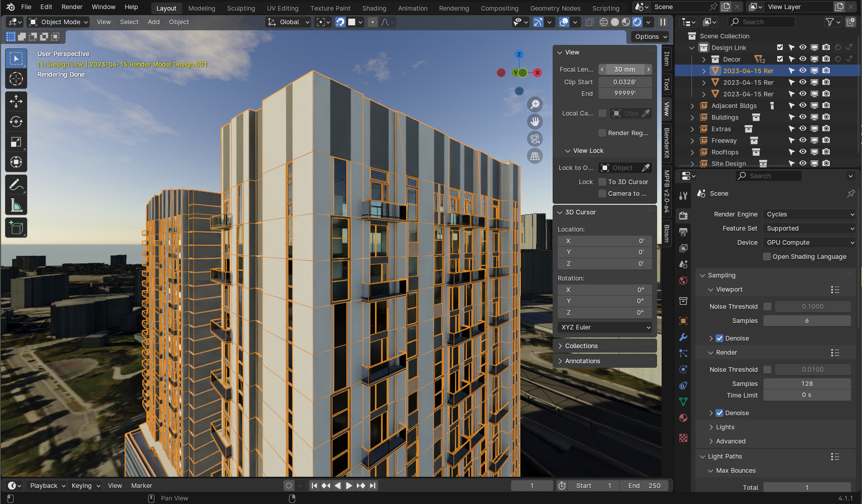This screenshot has height=504, width=862.
Task: Choose the Move tool
Action: (16, 101)
